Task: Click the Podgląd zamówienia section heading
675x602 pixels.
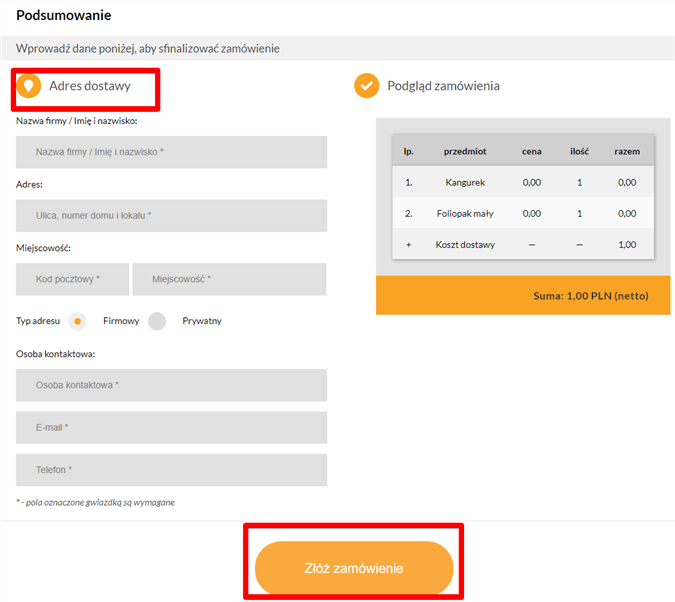Action: 443,86
